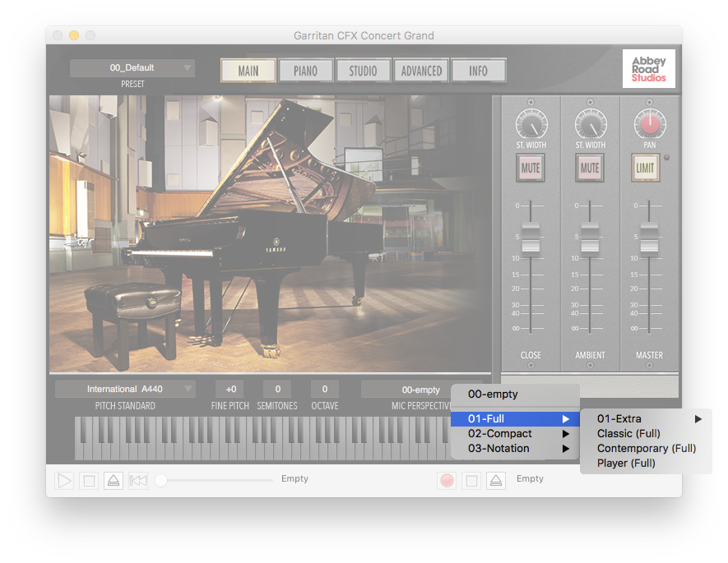Click the player stop button
The width and height of the screenshot is (728, 563).
(89, 481)
